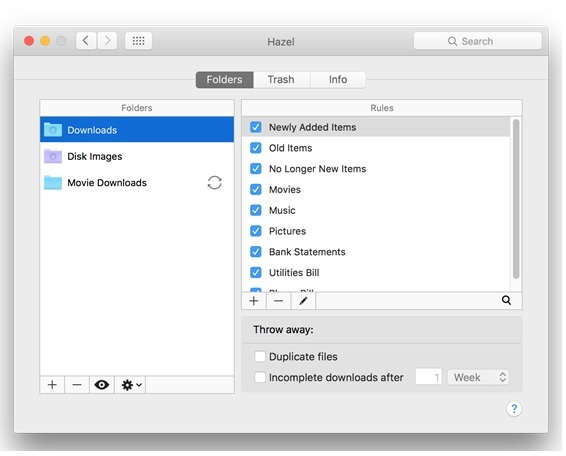The image size is (566, 456).
Task: Uncheck the Bank Statements rule
Action: pos(256,252)
